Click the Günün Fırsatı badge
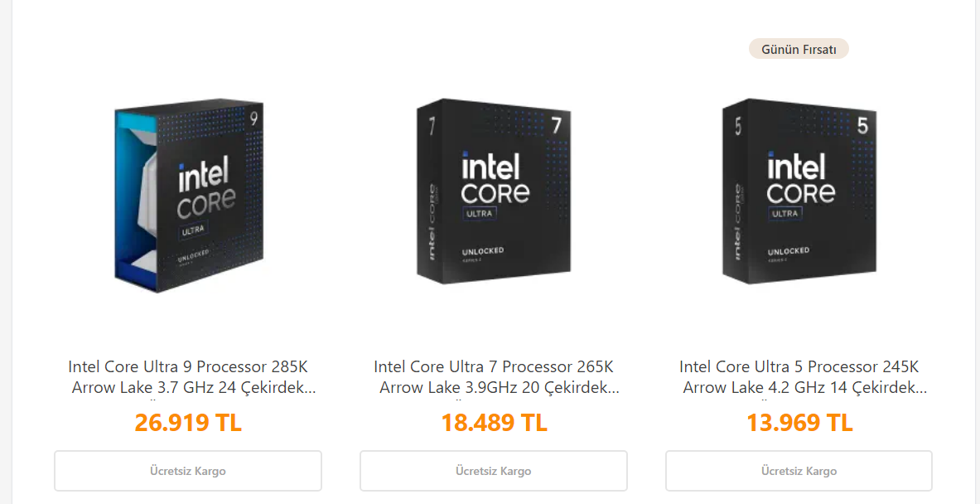Screen dimensions: 980x504 click(x=799, y=50)
